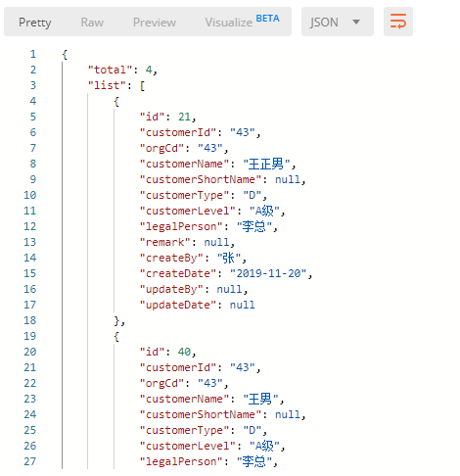Open the JSON format dropdown

coord(338,22)
